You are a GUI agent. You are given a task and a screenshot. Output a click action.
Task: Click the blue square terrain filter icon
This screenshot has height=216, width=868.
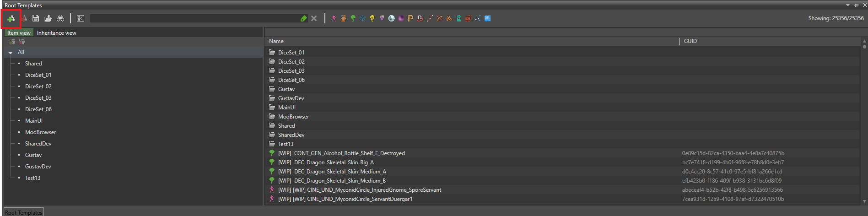tap(487, 18)
